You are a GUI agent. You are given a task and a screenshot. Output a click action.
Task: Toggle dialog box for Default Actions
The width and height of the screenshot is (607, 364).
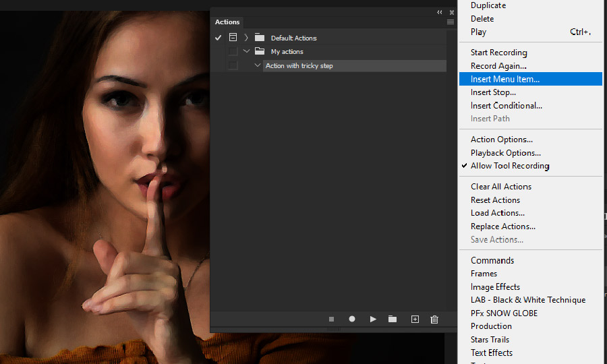(233, 38)
